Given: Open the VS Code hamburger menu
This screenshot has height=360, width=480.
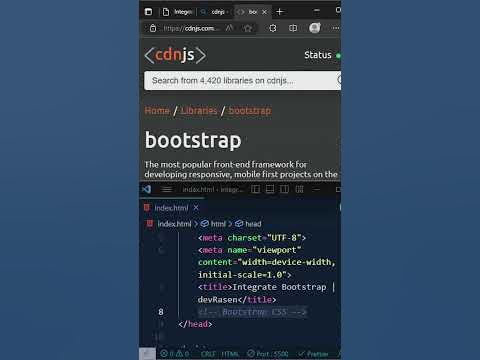Looking at the screenshot, I should (x=166, y=189).
